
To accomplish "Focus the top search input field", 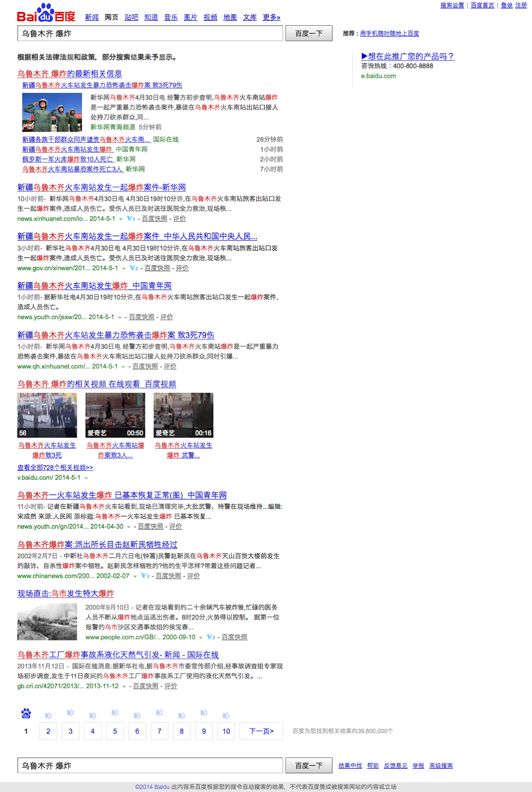I will tap(150, 33).
